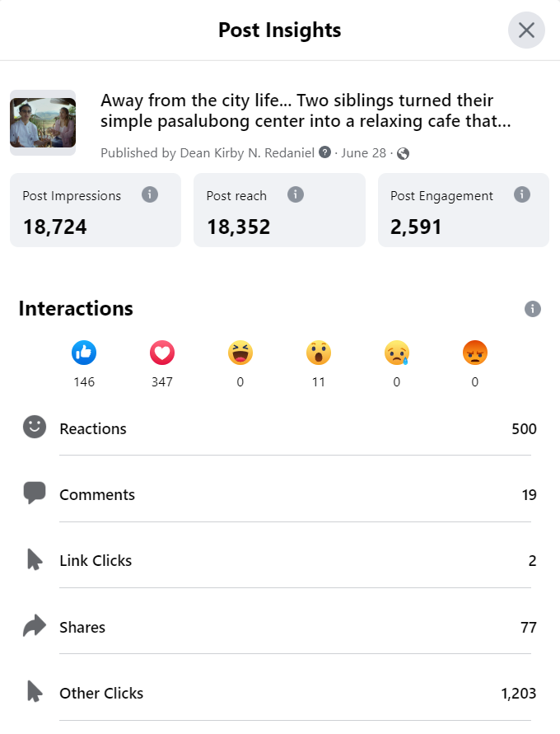Click the public globe privacy icon
Viewport: 560px width, 734px height.
click(x=403, y=153)
